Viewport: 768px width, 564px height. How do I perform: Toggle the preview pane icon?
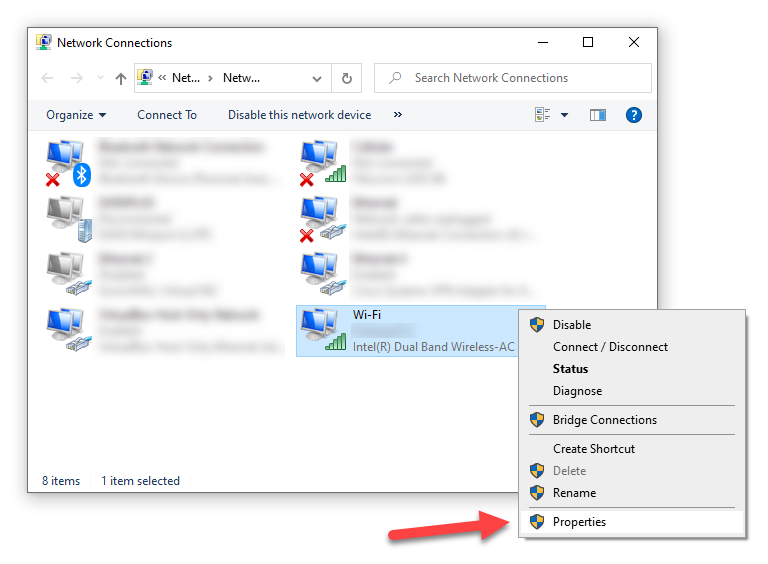click(x=598, y=115)
